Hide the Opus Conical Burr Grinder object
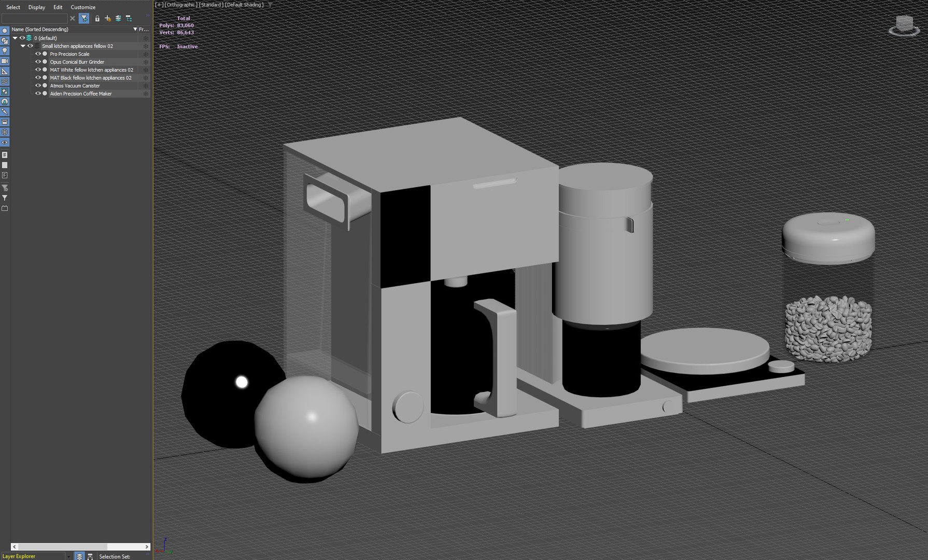The height and width of the screenshot is (560, 928). (x=38, y=62)
